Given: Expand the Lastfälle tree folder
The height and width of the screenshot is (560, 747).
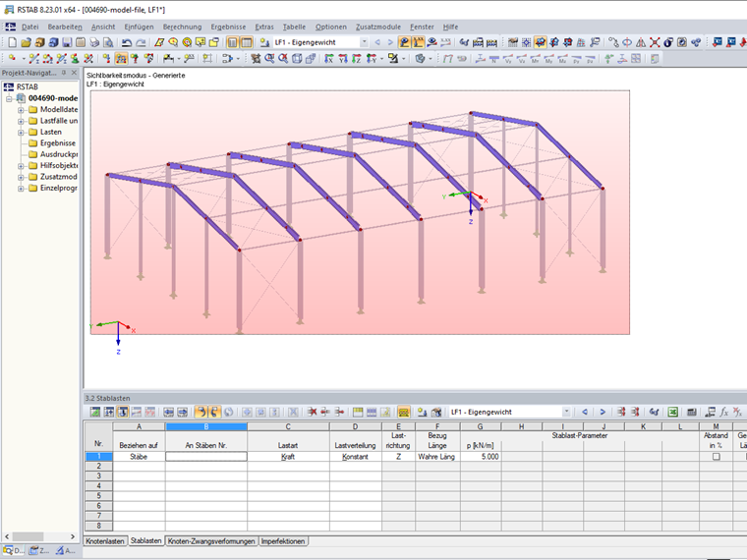Looking at the screenshot, I should pyautogui.click(x=21, y=121).
